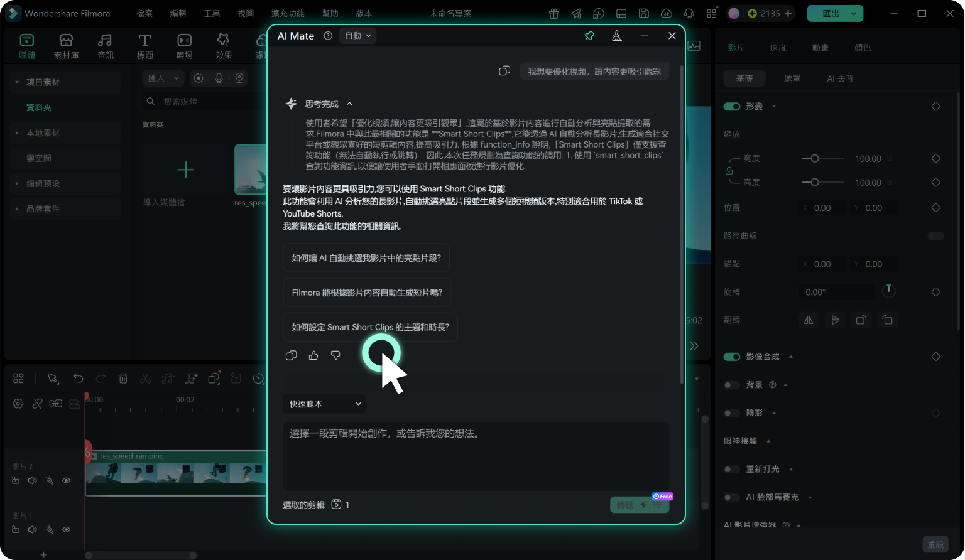
Task: Clear chat with the broom icon
Action: pos(617,36)
